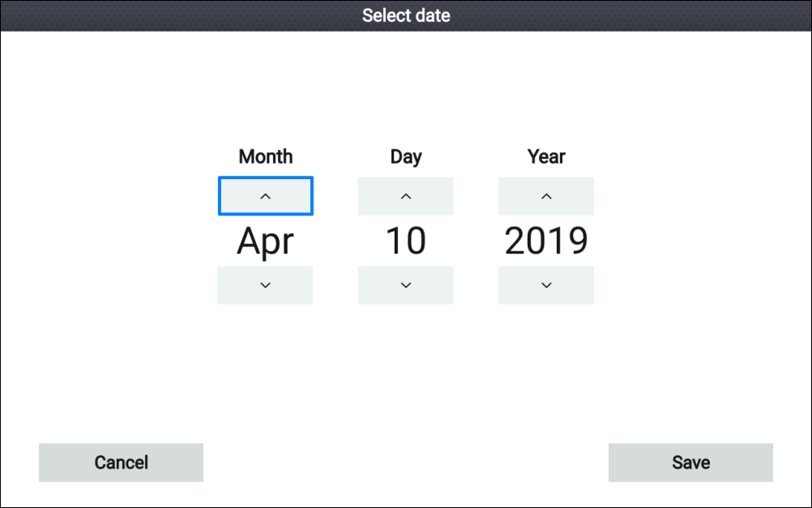Click the down chevron below day 10

(x=405, y=285)
